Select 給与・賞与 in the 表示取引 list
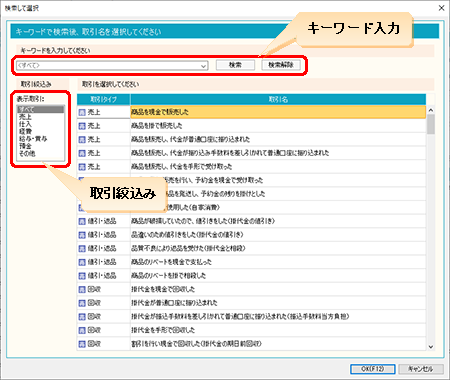Viewport: 450px width, 380px height. [40, 139]
